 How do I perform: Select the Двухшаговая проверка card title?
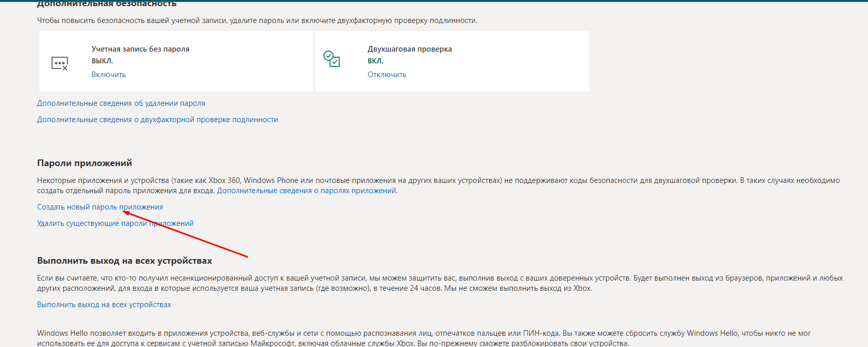pos(409,49)
